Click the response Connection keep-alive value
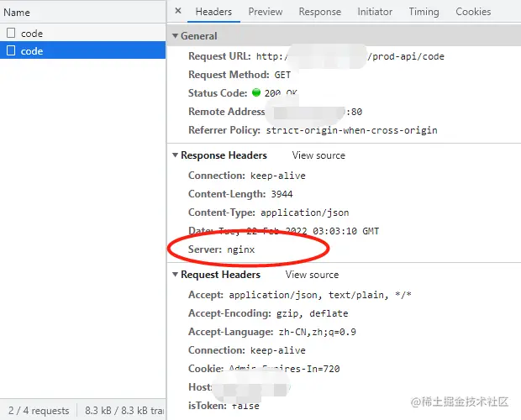Screen dimensions: 521x420 coord(278,176)
